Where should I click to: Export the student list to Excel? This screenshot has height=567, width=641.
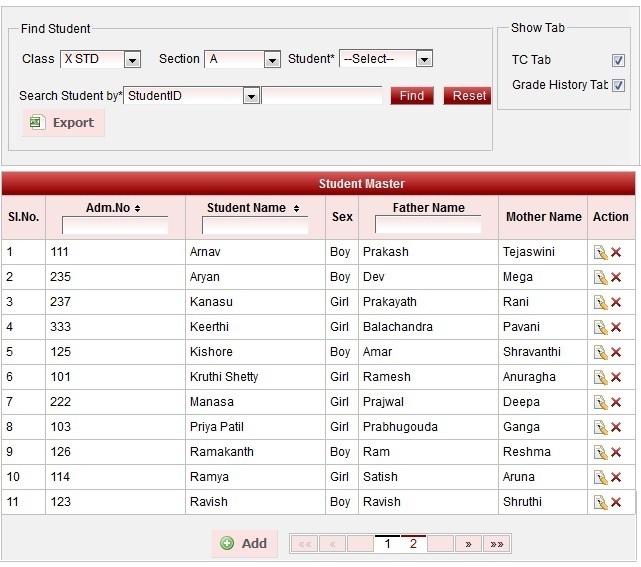[63, 123]
